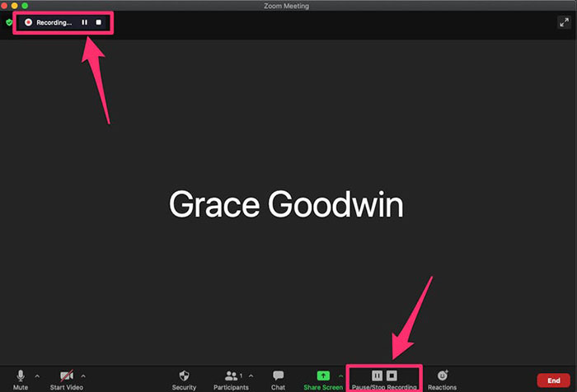Open video options arrow beside Start Video
The height and width of the screenshot is (392, 577).
click(83, 376)
